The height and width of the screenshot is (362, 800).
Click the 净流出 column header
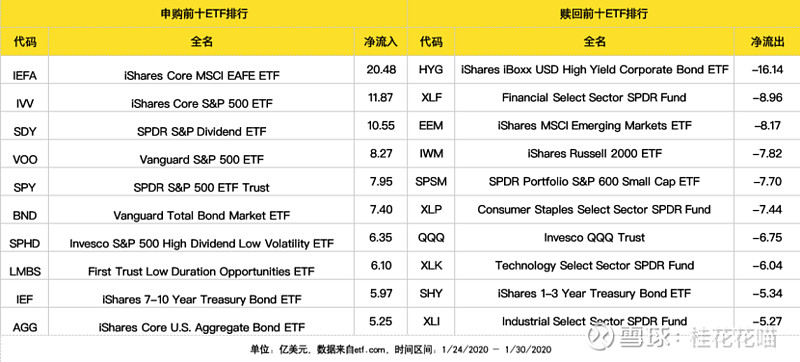[x=767, y=42]
